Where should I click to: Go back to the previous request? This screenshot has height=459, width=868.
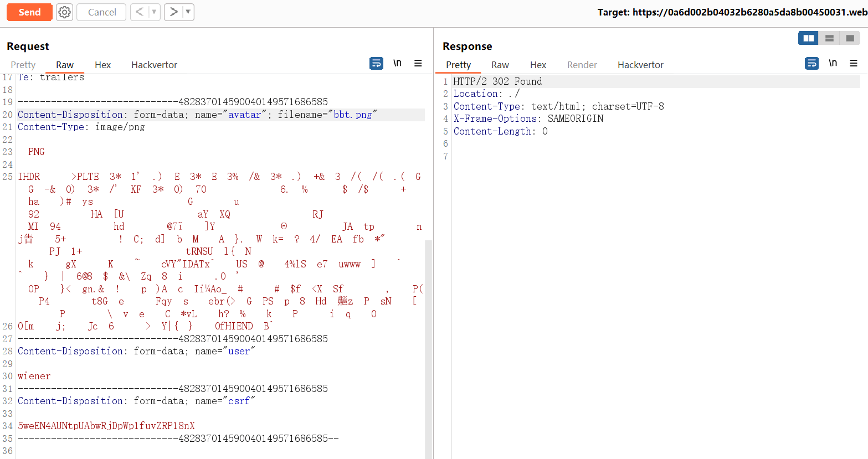(x=140, y=12)
